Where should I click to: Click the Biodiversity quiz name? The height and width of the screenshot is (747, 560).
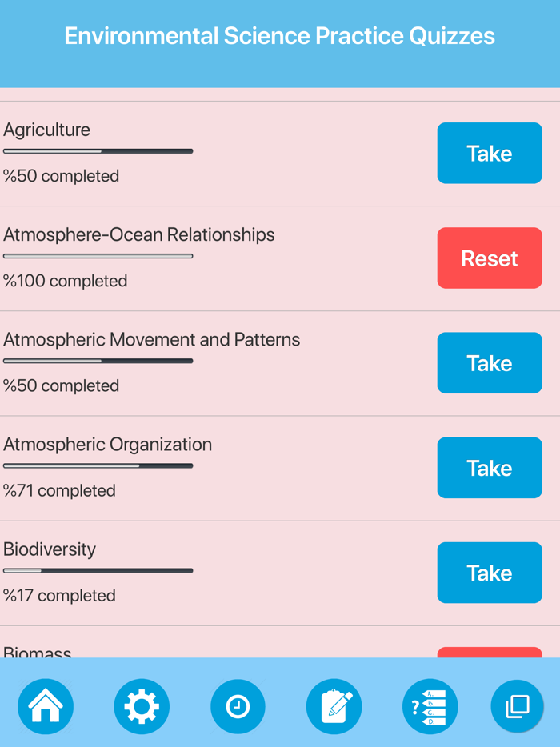[50, 549]
